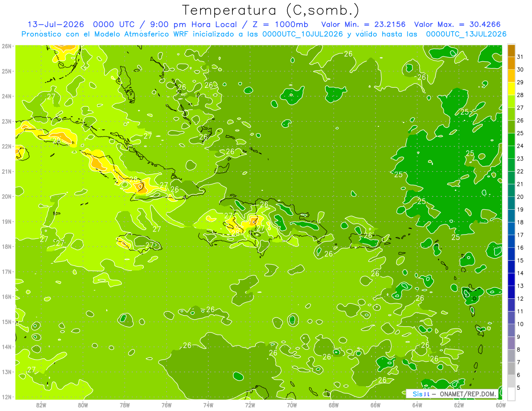The image size is (532, 411).
Task: Click longitude axis label "70W"
Action: [x=292, y=405]
